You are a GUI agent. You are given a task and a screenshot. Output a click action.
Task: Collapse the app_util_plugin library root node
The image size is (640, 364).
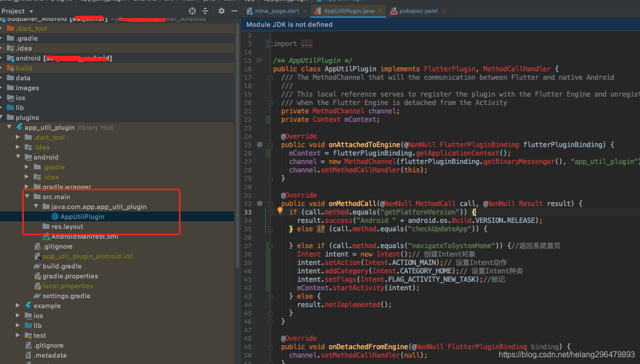point(10,127)
